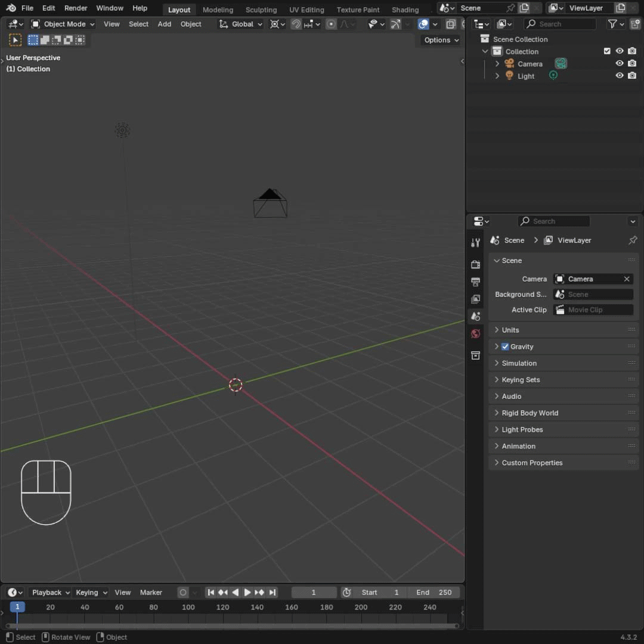The width and height of the screenshot is (644, 644).
Task: Pin the Scene properties context
Action: pos(633,240)
